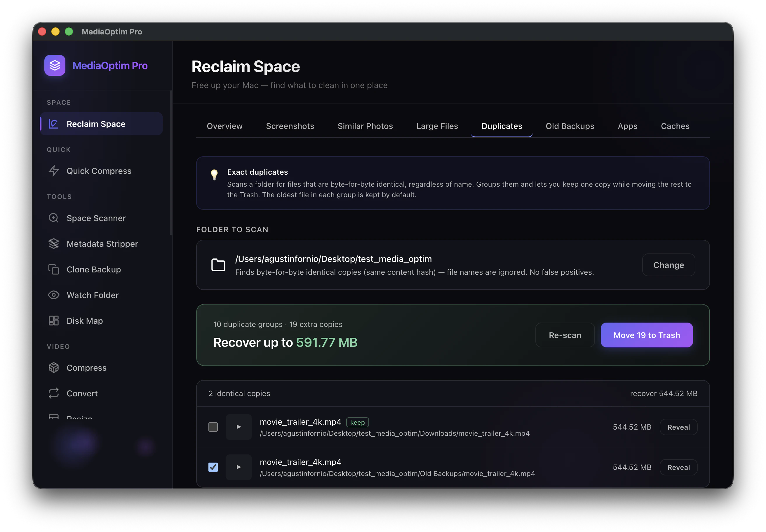Click the MediaOptim Pro logo icon

click(55, 65)
